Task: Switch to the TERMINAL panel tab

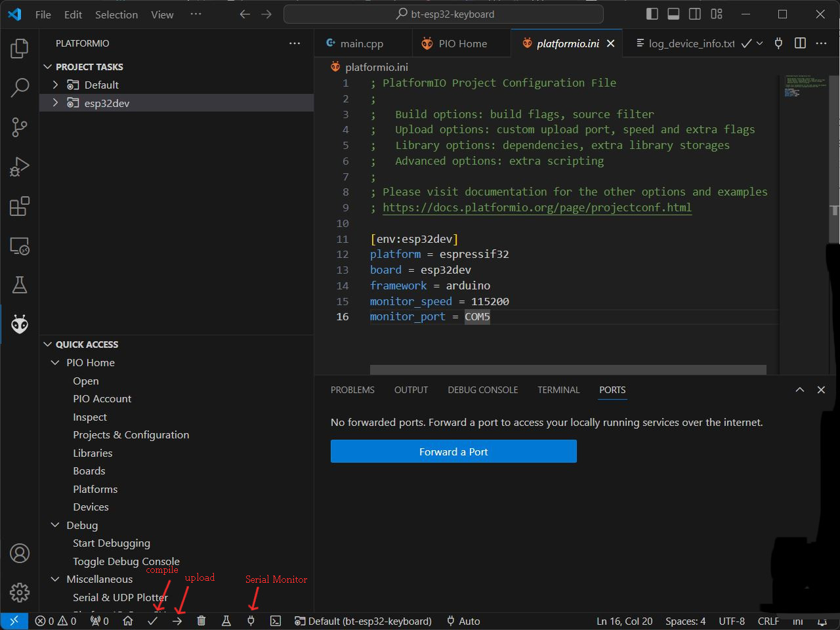Action: (x=558, y=390)
